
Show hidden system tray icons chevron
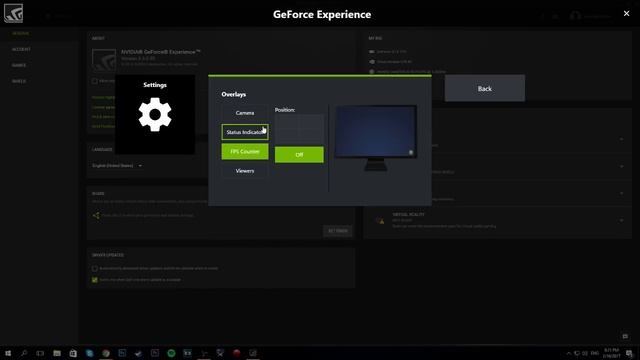[568, 353]
